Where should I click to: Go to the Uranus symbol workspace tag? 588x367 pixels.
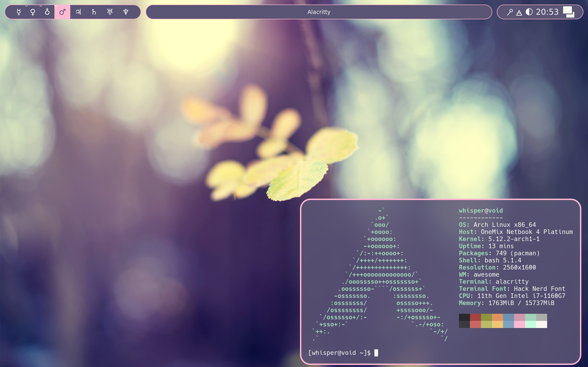[x=110, y=12]
